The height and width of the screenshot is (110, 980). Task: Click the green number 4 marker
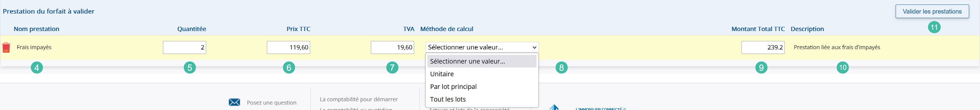coord(37,68)
